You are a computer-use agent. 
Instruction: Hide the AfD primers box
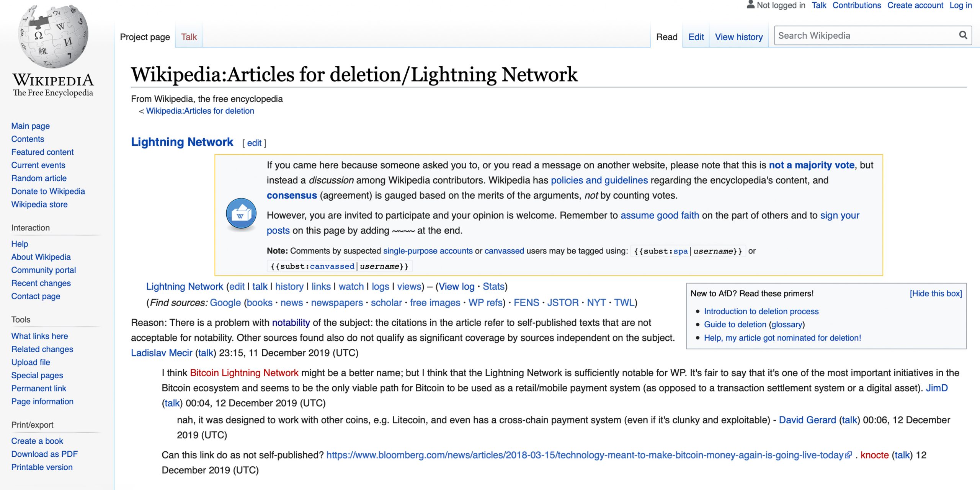[x=935, y=294]
